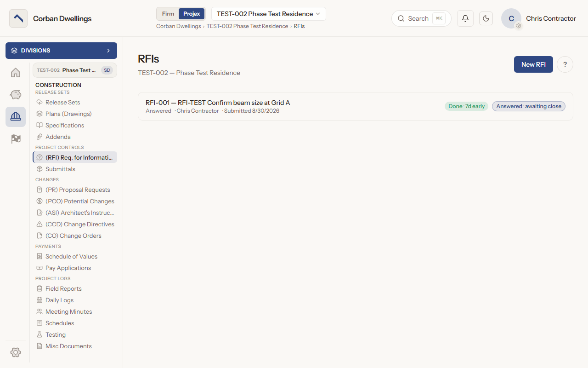Viewport: 588px width, 368px height.
Task: Open (CO) Change Orders
Action: [75, 236]
